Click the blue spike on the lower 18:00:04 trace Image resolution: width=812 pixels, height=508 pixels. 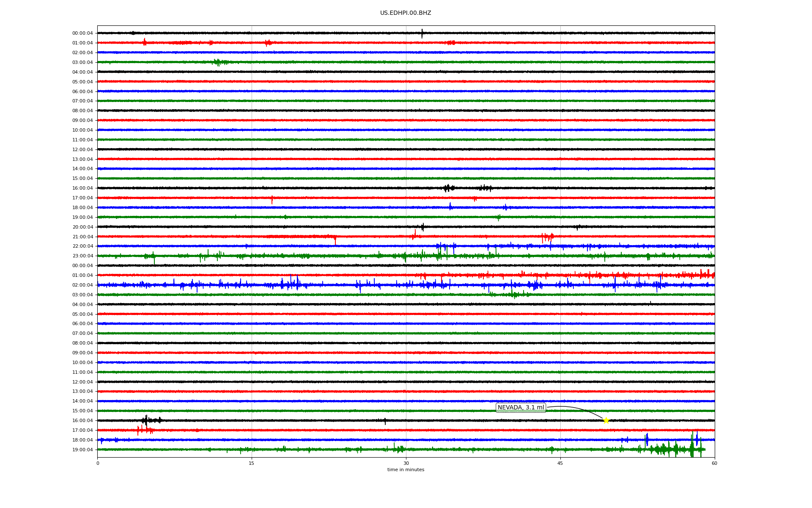click(647, 439)
